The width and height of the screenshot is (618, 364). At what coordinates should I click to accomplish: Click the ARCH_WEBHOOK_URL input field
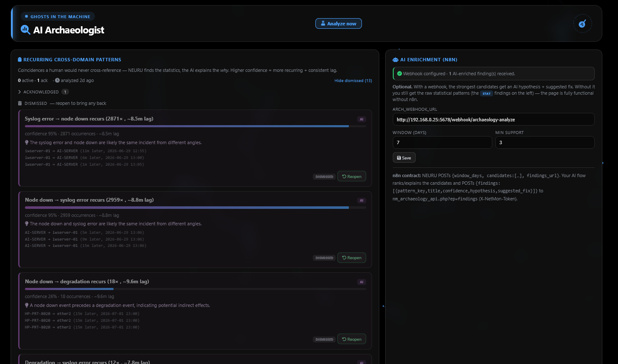click(494, 119)
